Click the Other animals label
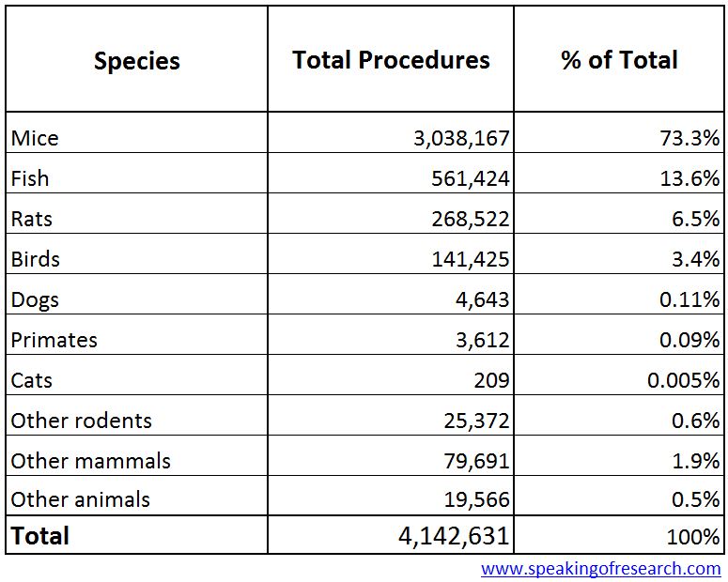This screenshot has width=728, height=582. (x=80, y=500)
